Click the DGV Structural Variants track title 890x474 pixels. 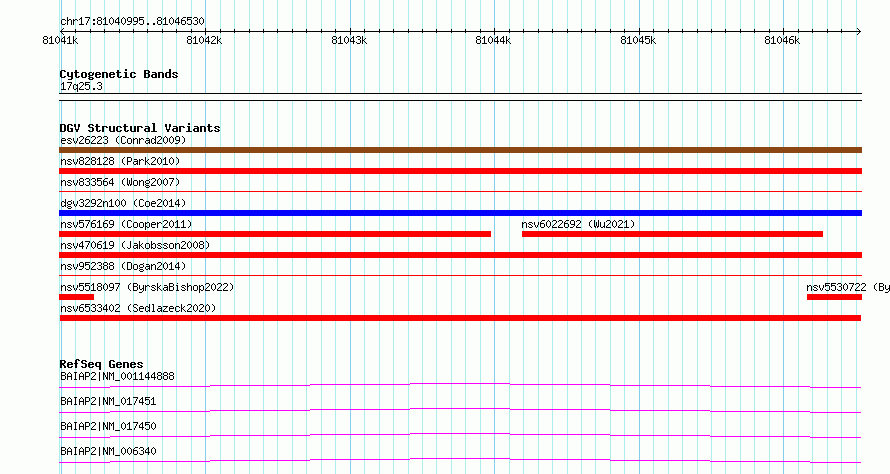(x=140, y=128)
